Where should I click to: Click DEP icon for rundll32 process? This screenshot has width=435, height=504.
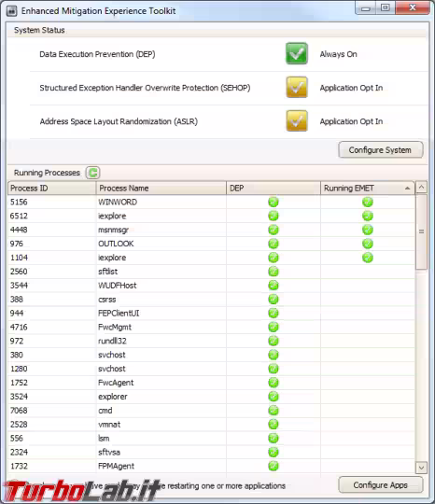point(274,341)
